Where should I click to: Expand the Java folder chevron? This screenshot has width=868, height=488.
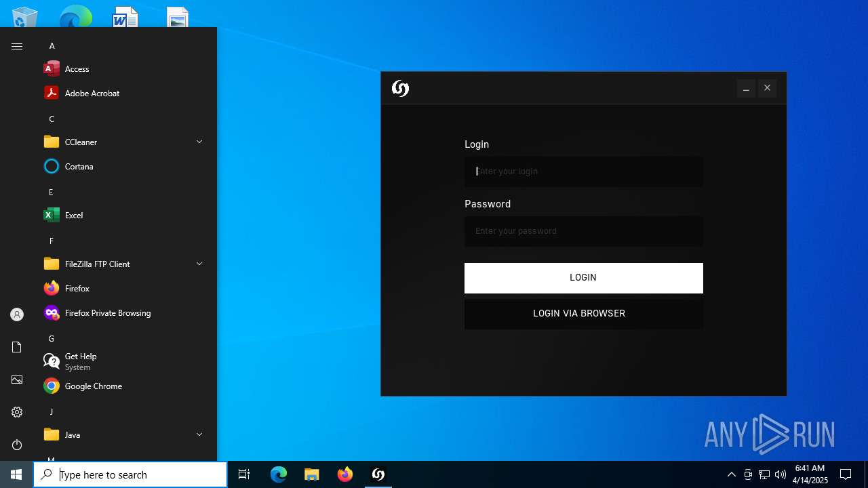coord(199,434)
